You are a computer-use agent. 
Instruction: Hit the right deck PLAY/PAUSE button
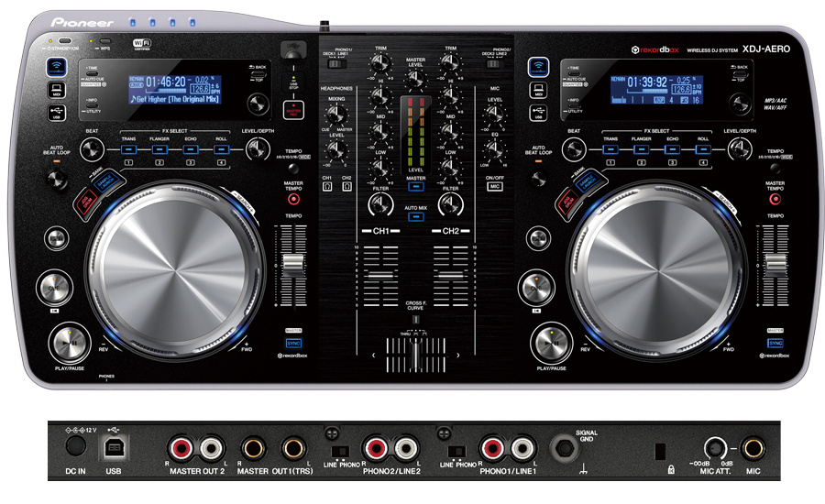pos(552,343)
